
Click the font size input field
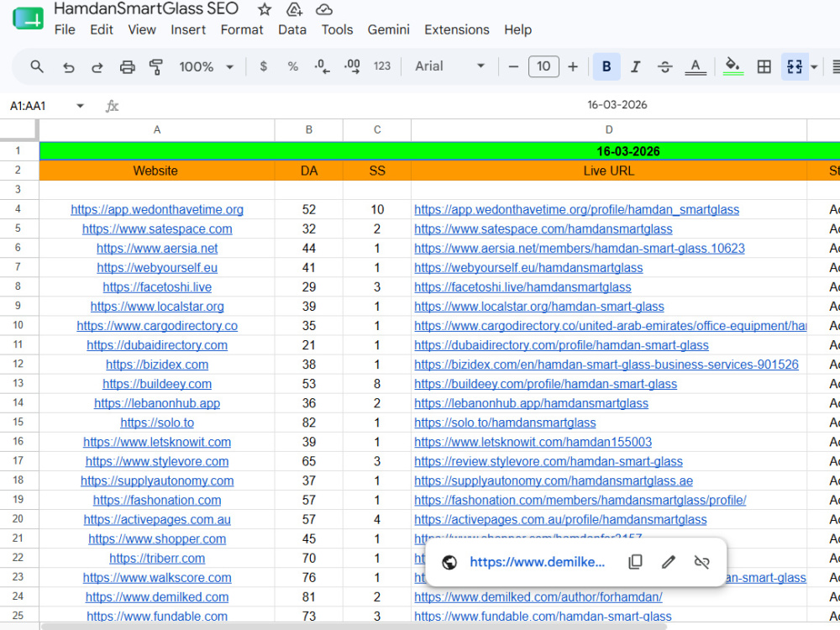543,66
